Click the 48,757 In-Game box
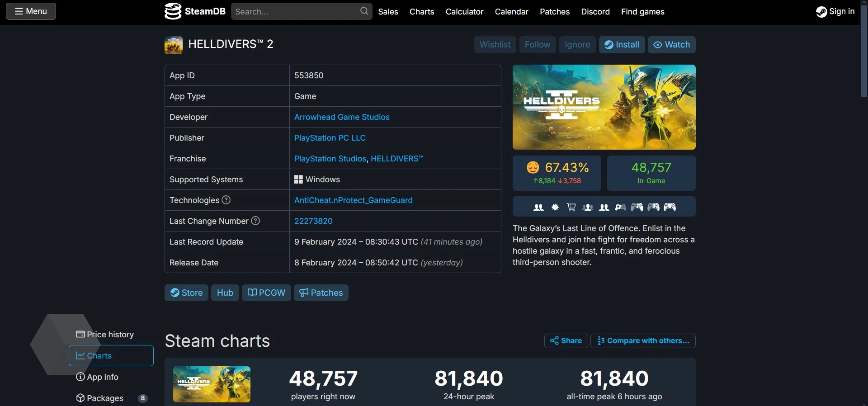The width and height of the screenshot is (868, 406). [x=651, y=173]
